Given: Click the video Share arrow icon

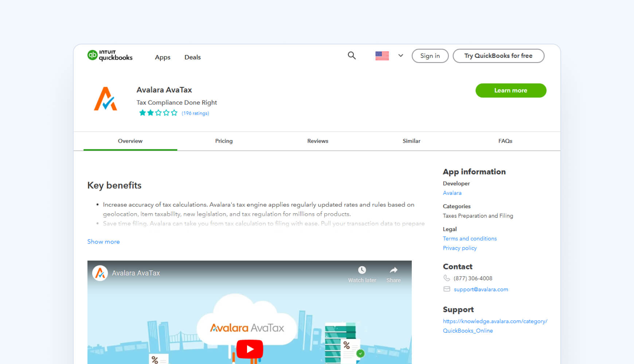Looking at the screenshot, I should pyautogui.click(x=394, y=270).
